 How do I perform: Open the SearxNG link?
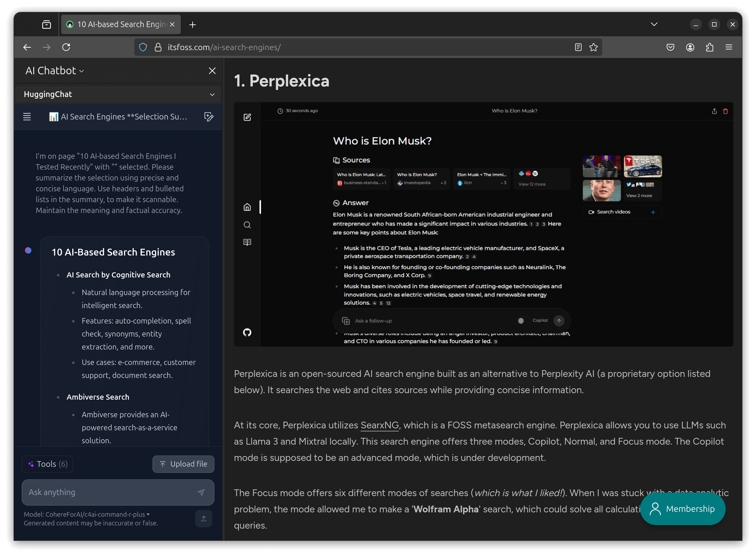pyautogui.click(x=379, y=425)
